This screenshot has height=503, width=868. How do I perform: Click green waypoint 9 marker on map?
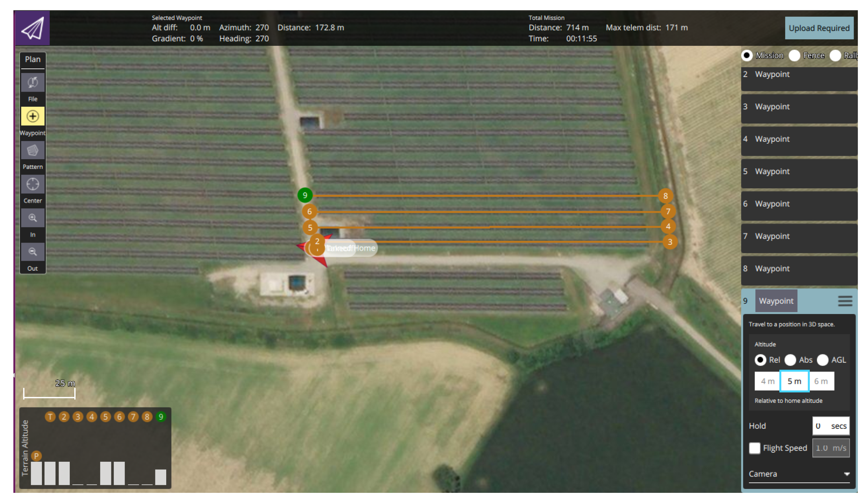click(305, 196)
